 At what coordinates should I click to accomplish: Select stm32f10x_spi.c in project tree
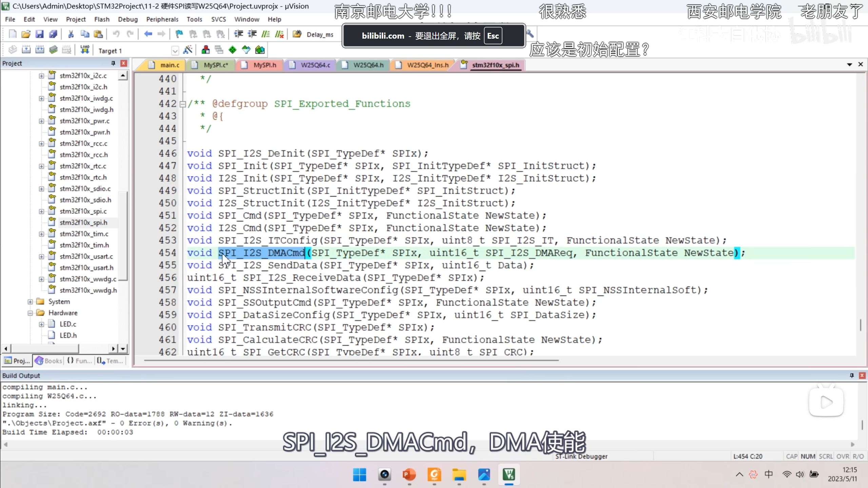coord(83,211)
